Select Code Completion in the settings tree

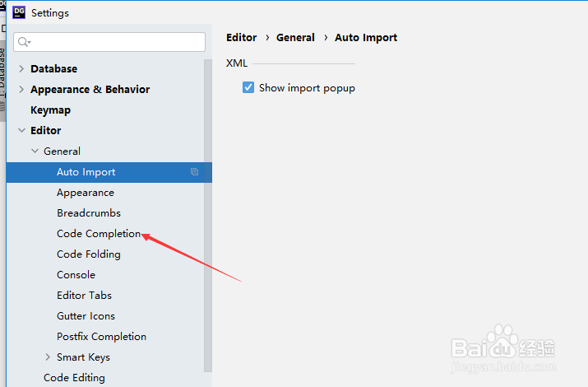coord(99,234)
